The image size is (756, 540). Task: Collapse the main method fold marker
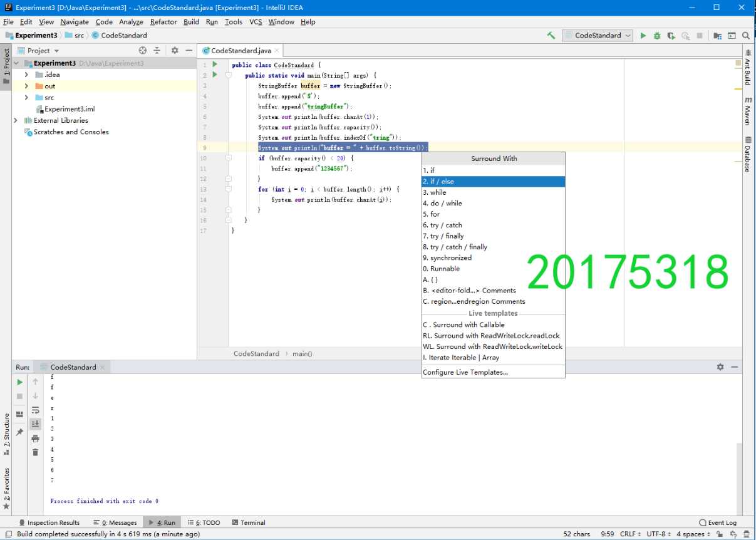pyautogui.click(x=229, y=75)
